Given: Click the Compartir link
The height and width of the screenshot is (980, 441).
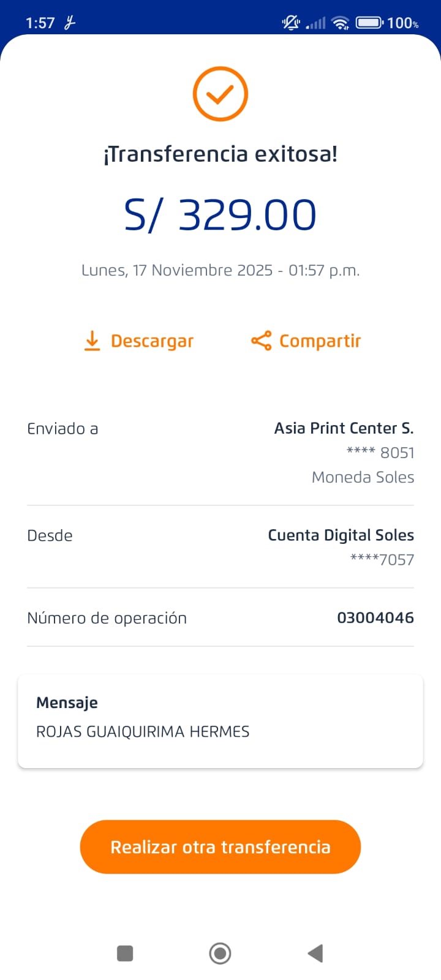Looking at the screenshot, I should coord(320,341).
